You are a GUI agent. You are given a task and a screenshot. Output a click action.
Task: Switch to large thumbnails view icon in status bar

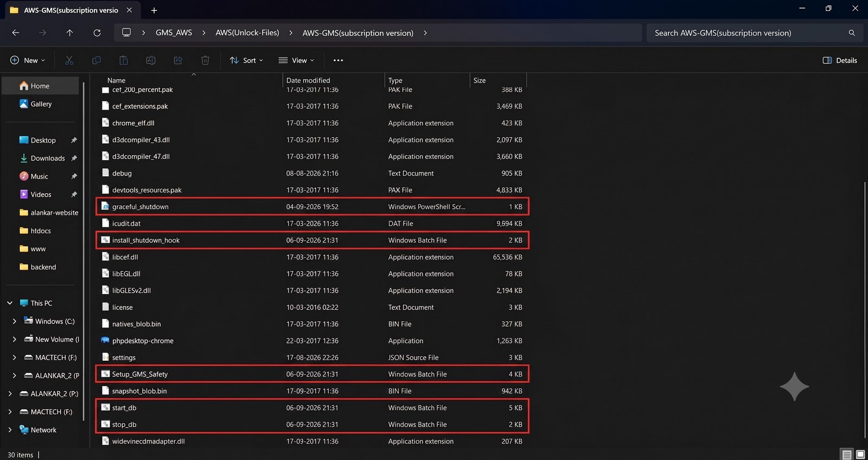[860, 455]
